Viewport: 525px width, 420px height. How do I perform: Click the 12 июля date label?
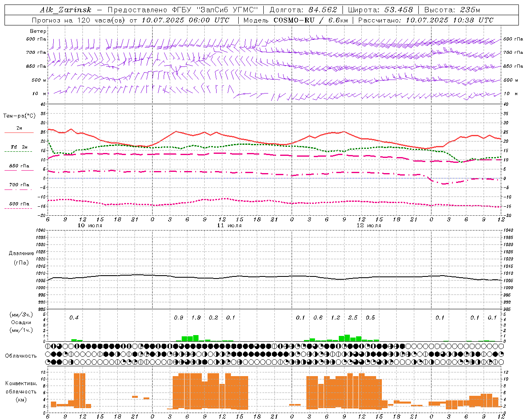[369, 226]
